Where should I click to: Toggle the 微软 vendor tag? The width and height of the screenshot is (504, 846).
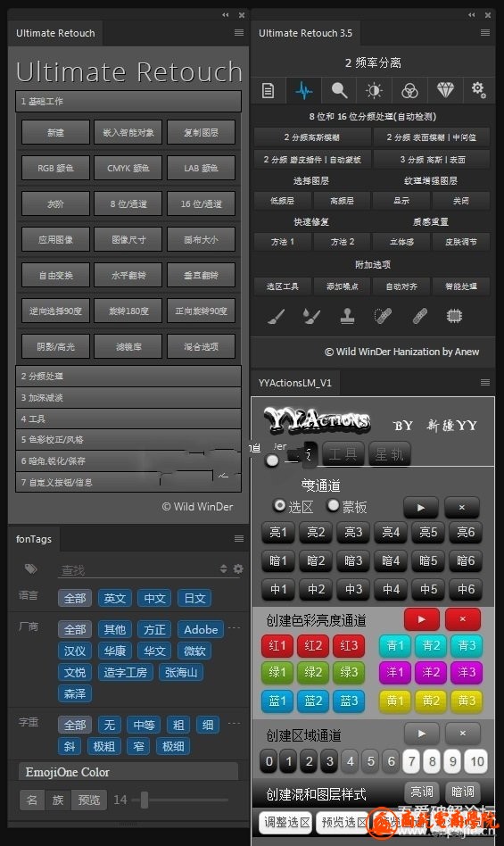coord(194,651)
